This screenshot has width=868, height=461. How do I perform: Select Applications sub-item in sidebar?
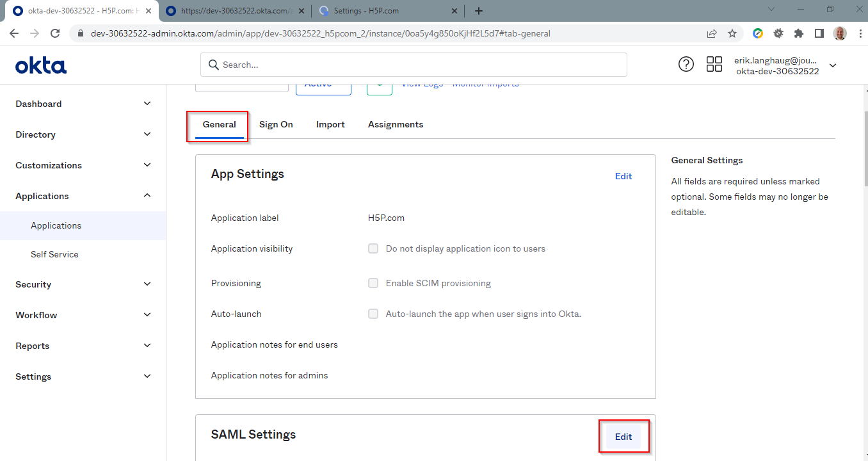pos(83,225)
